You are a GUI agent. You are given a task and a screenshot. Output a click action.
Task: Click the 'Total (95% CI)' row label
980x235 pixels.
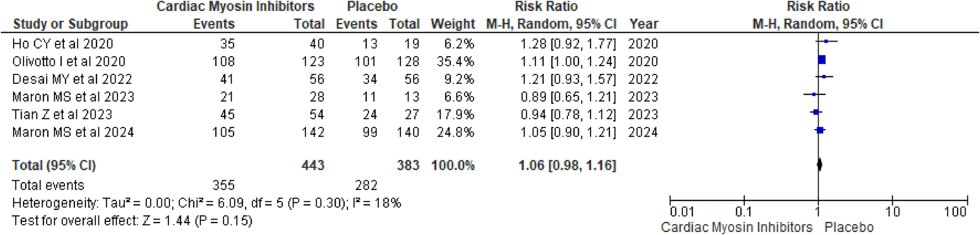tap(54, 165)
